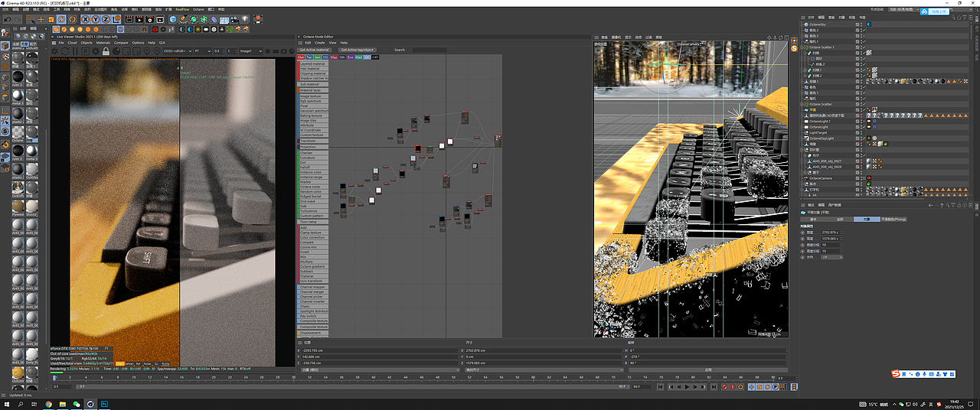Open Node Editor Create menu
This screenshot has height=410, width=980.
tap(320, 43)
